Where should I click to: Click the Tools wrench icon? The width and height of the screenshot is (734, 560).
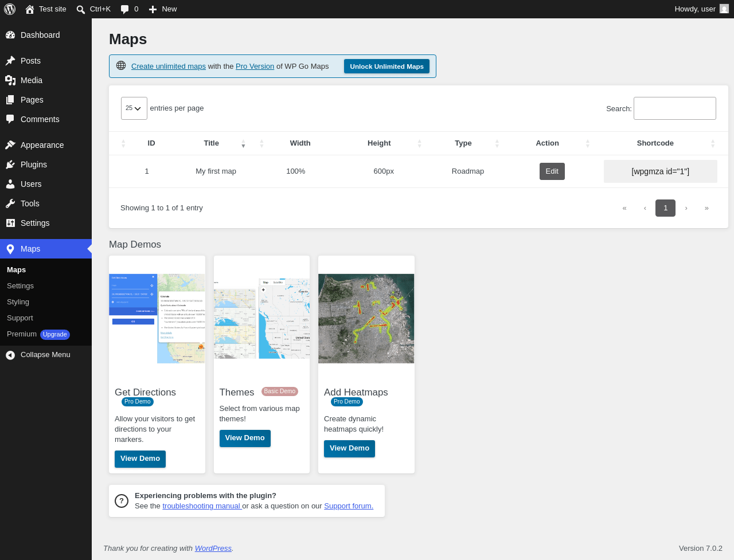[x=10, y=203]
